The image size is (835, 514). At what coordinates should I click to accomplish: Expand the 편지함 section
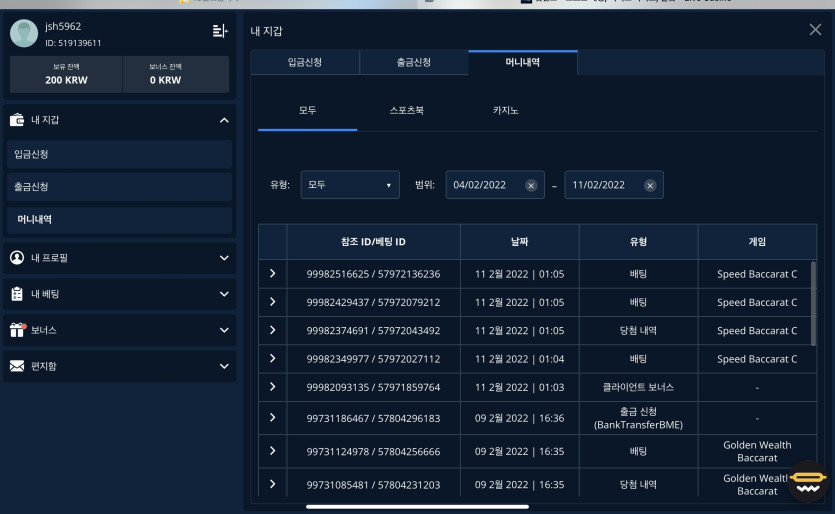point(224,366)
